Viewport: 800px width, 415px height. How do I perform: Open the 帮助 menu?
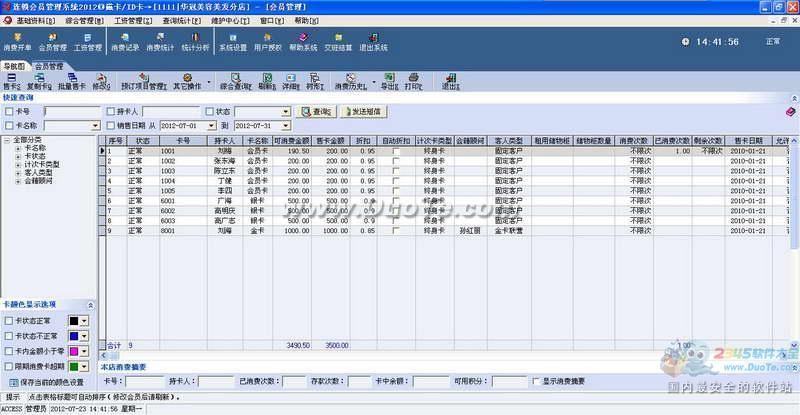pyautogui.click(x=306, y=21)
